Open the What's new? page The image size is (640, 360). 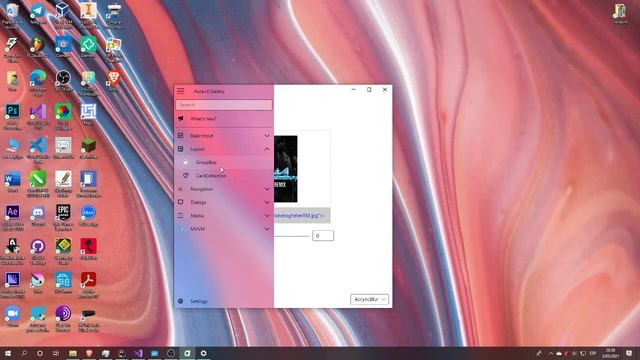click(224, 119)
